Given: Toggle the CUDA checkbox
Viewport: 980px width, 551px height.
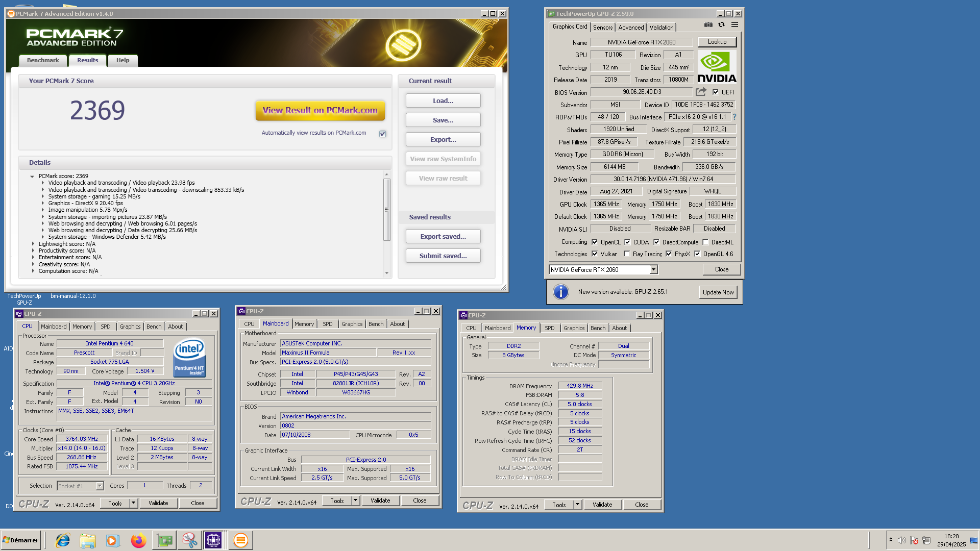Looking at the screenshot, I should 627,242.
